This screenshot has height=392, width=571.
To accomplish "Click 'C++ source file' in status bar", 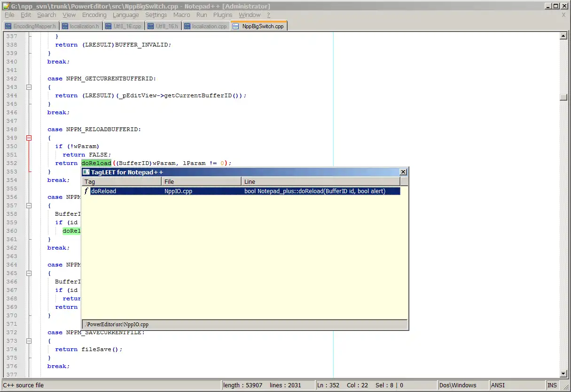I will pos(23,385).
